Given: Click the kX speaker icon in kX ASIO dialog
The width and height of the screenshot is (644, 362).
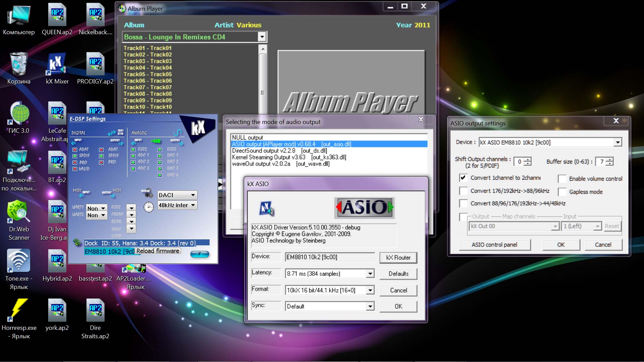Looking at the screenshot, I should point(267,208).
